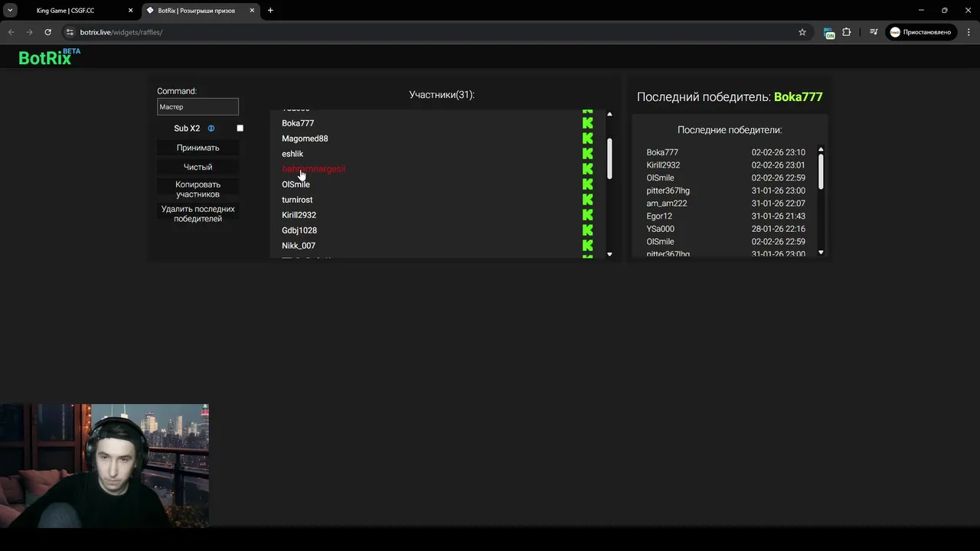Image resolution: width=980 pixels, height=551 pixels.
Task: Click Kick icon beside Nikk_007
Action: [x=587, y=246]
